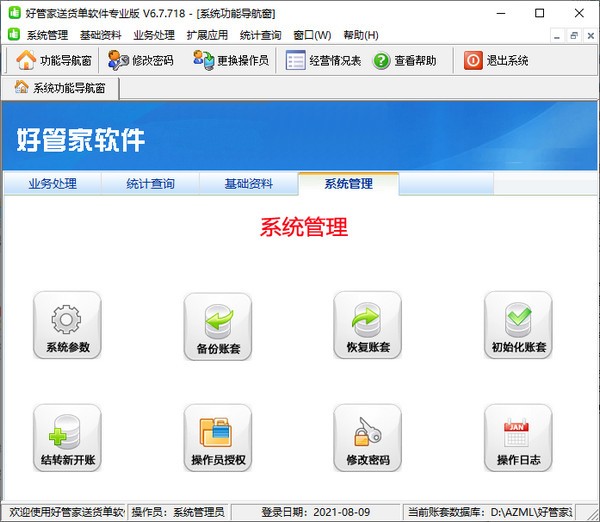Click the title bar application icon
Screen dimensions: 600x522
[x=15, y=13]
